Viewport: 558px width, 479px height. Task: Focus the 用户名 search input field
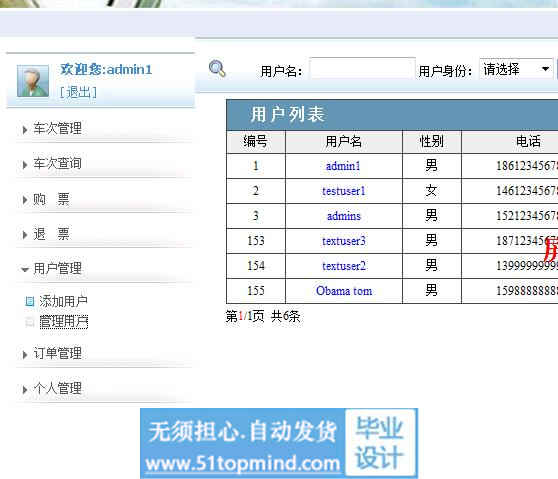click(x=362, y=68)
